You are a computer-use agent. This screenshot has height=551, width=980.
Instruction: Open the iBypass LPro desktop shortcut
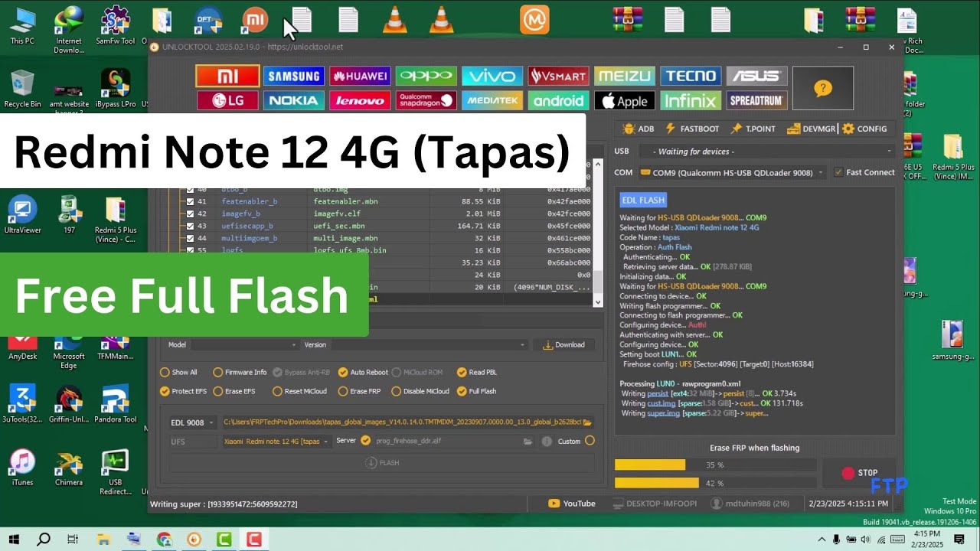(x=116, y=88)
